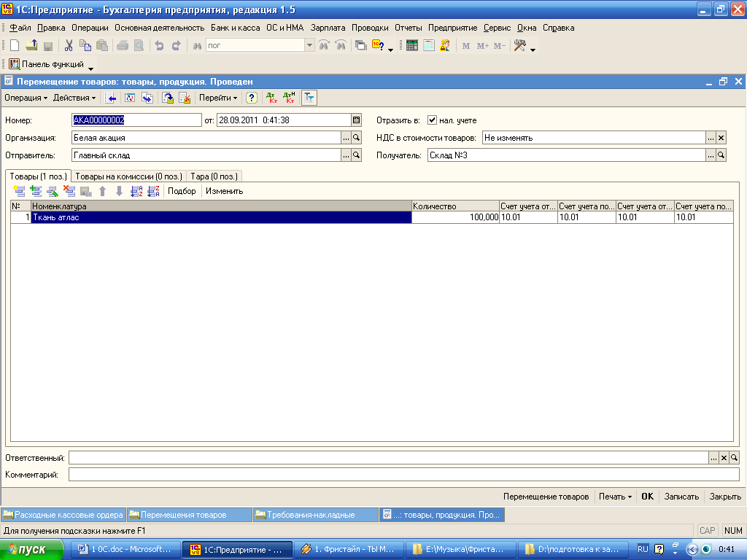Screen dimensions: 747x560
Task: Click the Open file icon in main toolbar
Action: point(31,46)
